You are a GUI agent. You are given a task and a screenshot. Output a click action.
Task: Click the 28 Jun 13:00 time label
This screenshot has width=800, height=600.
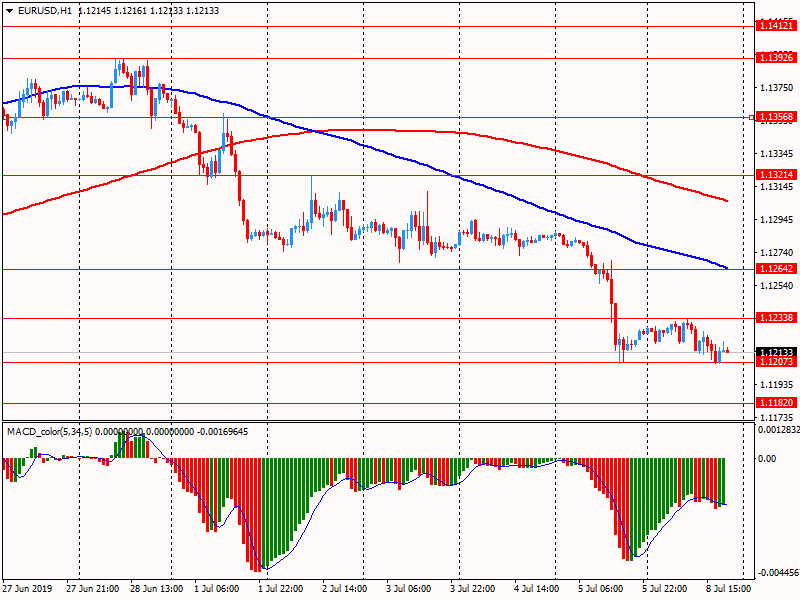coord(157,588)
